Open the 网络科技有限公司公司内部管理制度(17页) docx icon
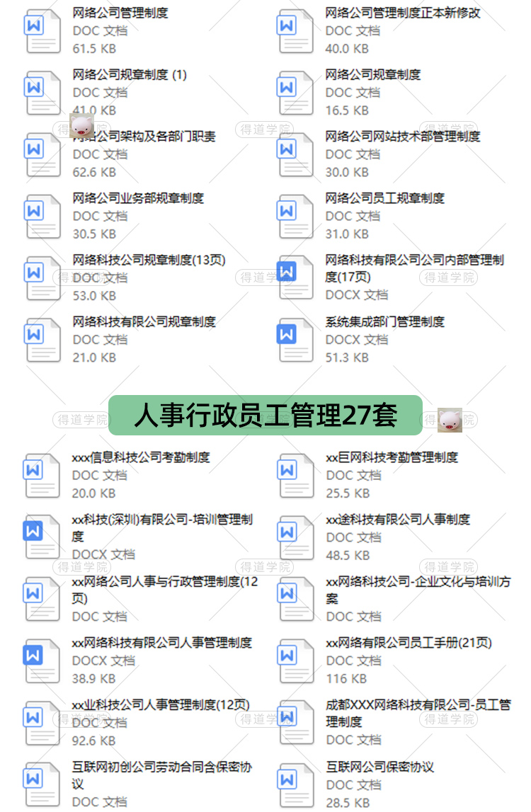The image size is (531, 812). pos(295,278)
